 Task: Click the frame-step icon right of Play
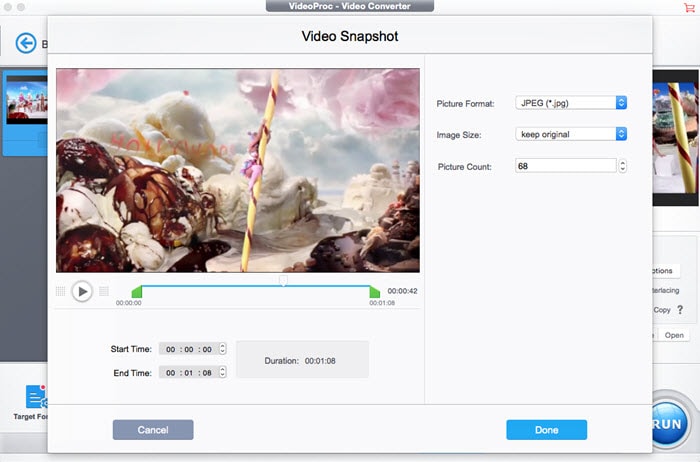104,291
